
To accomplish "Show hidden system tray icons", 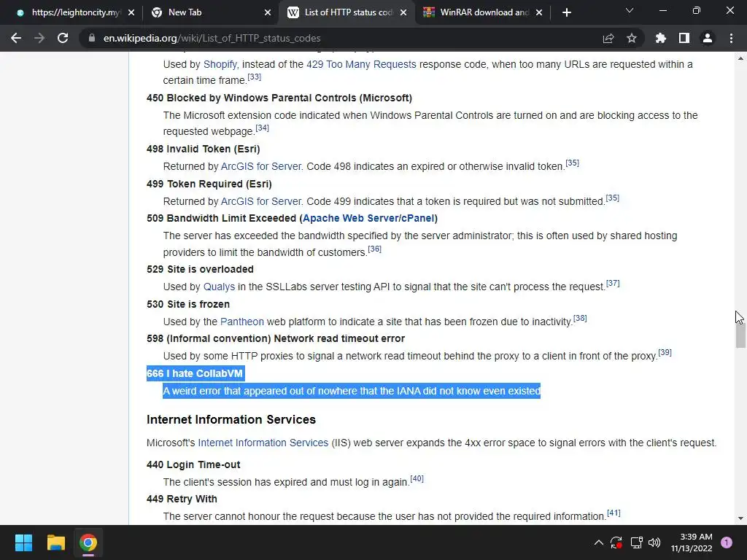I will (x=599, y=542).
